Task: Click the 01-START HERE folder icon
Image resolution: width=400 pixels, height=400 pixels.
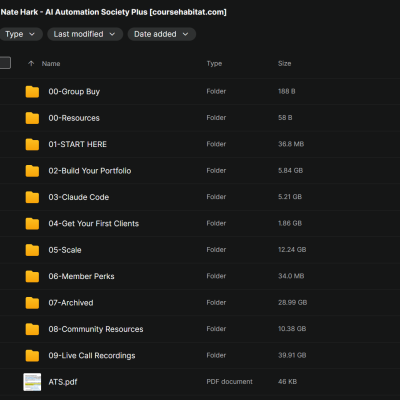Action: [32, 144]
